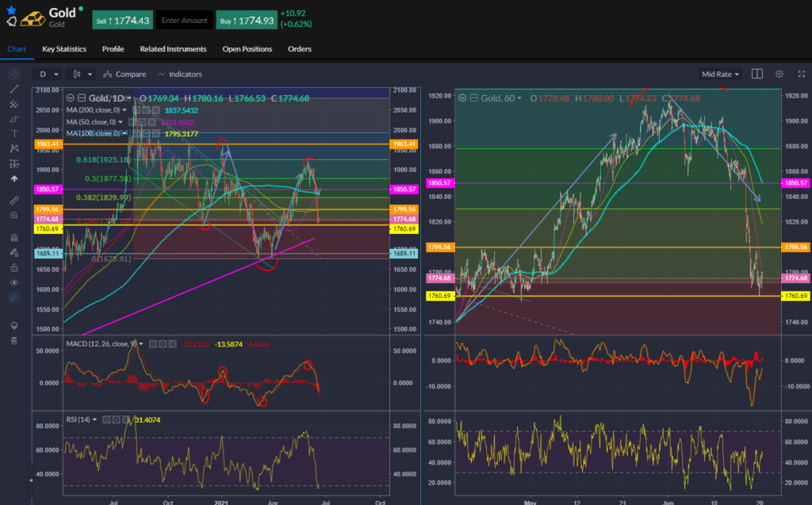Open the chart settings gear
This screenshot has width=812, height=505.
pyautogui.click(x=779, y=73)
